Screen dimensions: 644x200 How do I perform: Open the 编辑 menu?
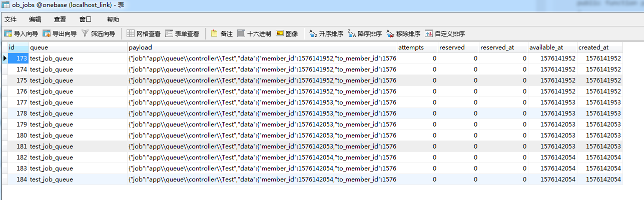point(35,19)
